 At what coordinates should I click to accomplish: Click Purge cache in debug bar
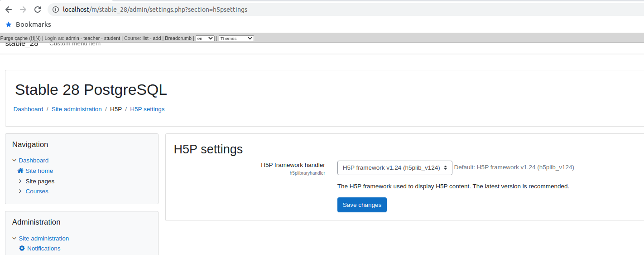[14, 38]
